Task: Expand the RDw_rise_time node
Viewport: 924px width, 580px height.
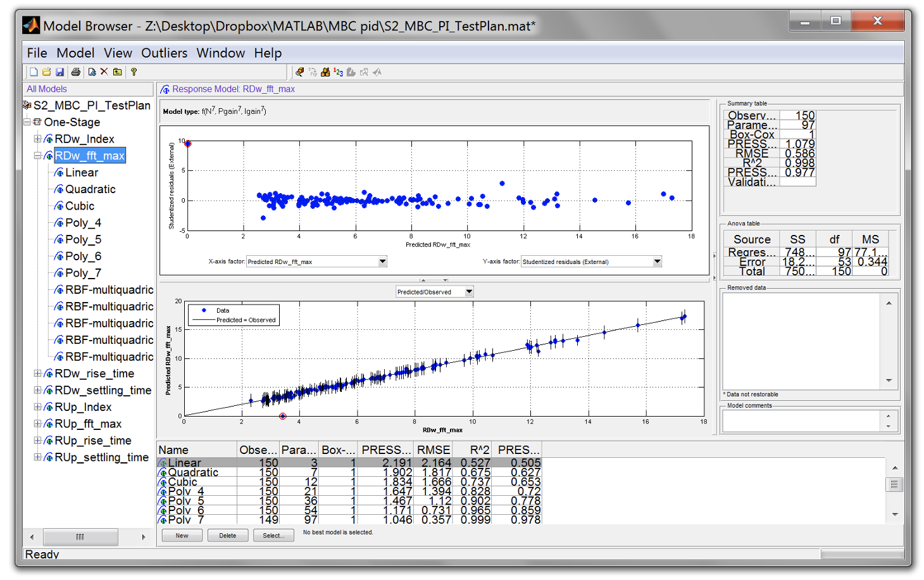Action: click(37, 374)
